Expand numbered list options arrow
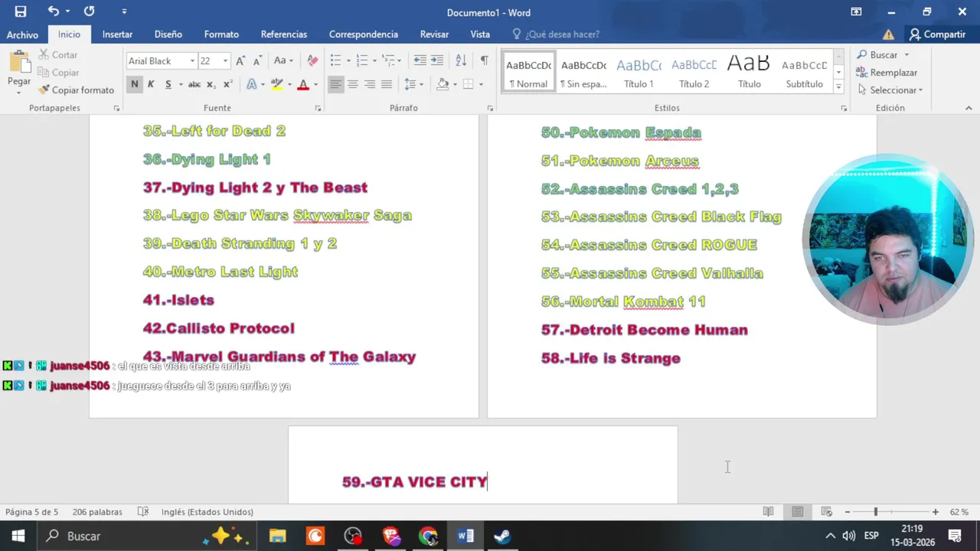The width and height of the screenshot is (980, 551). coord(375,60)
